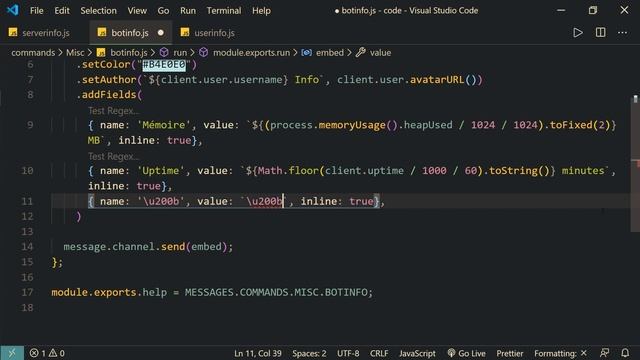Open the Help menu
640x360 pixels.
(x=261, y=11)
